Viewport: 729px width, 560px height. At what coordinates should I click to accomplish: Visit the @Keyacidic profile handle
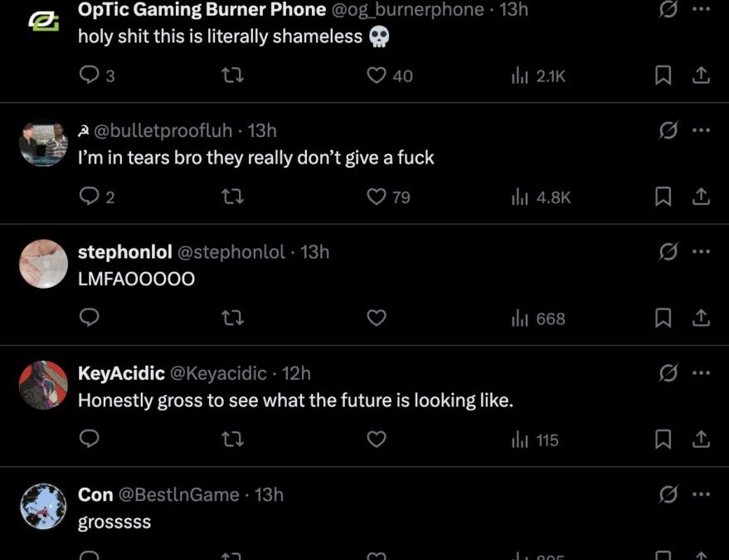(x=217, y=373)
